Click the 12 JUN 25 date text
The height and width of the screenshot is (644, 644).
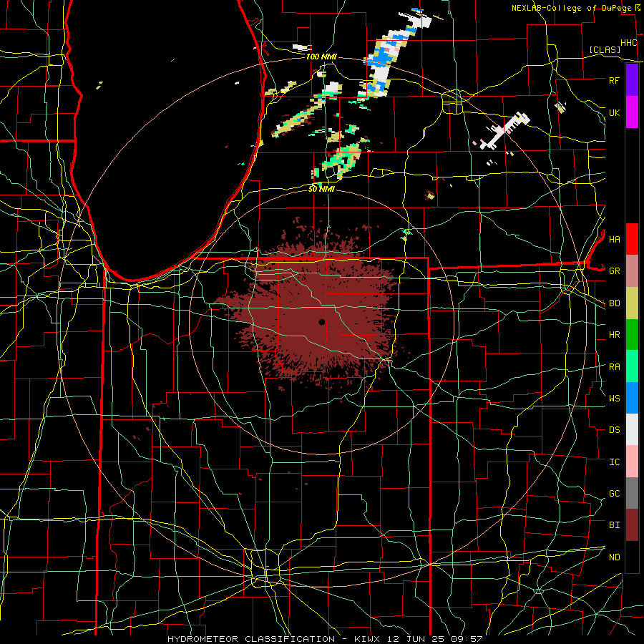(416, 639)
